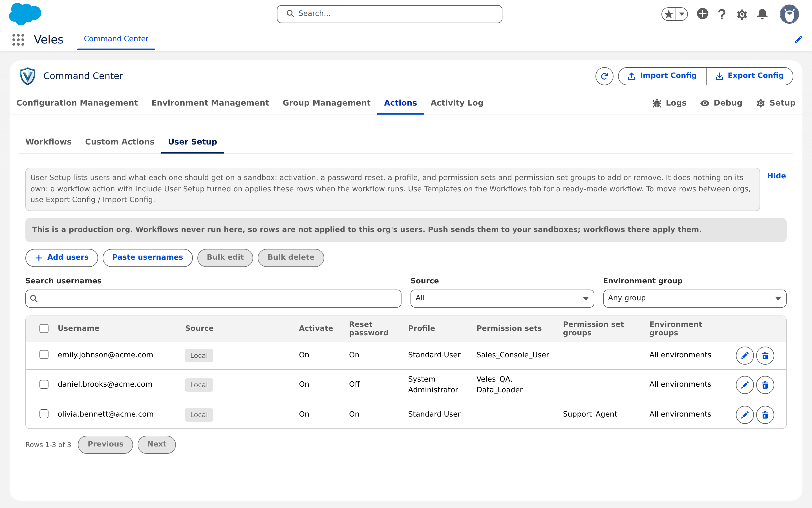Screen dimensions: 812x508
Task: Click the Paste usernames button
Action: (x=148, y=258)
